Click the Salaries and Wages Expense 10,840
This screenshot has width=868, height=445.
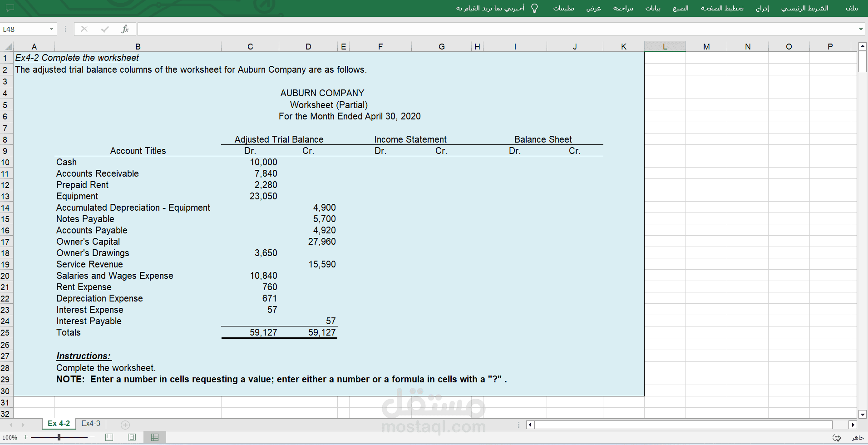point(263,276)
